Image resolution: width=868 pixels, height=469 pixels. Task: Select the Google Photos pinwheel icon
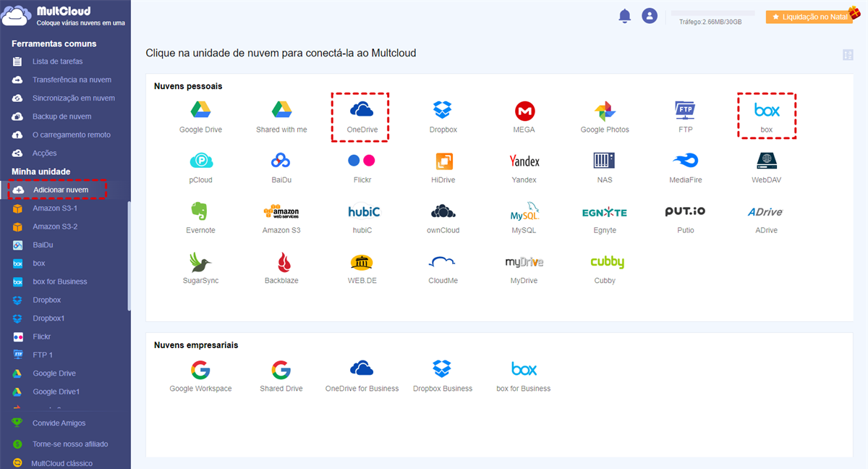pos(605,111)
